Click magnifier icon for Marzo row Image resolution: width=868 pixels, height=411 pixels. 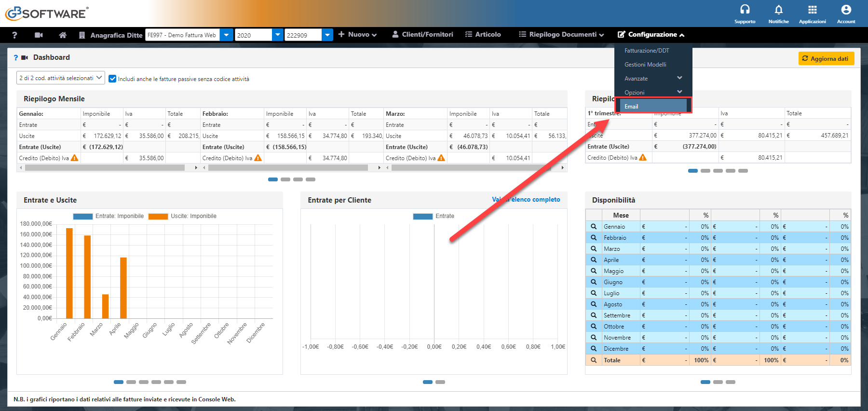(594, 248)
